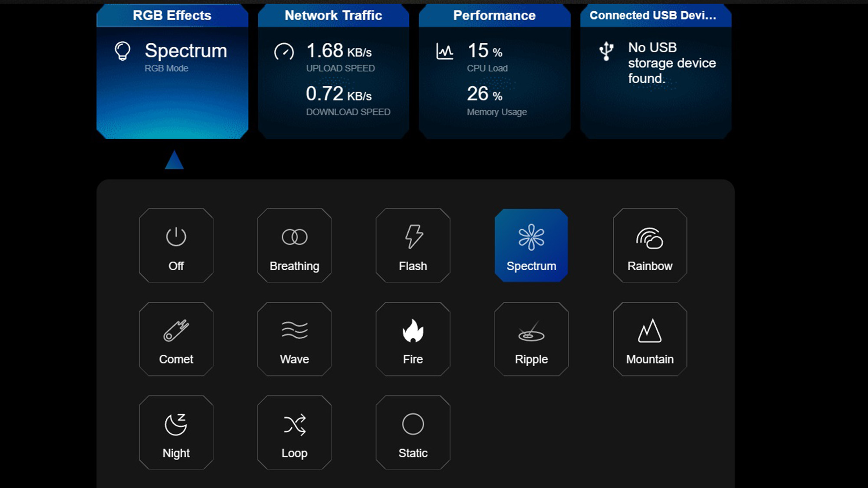
Task: Turn RGB lighting Off with power icon
Action: point(176,246)
